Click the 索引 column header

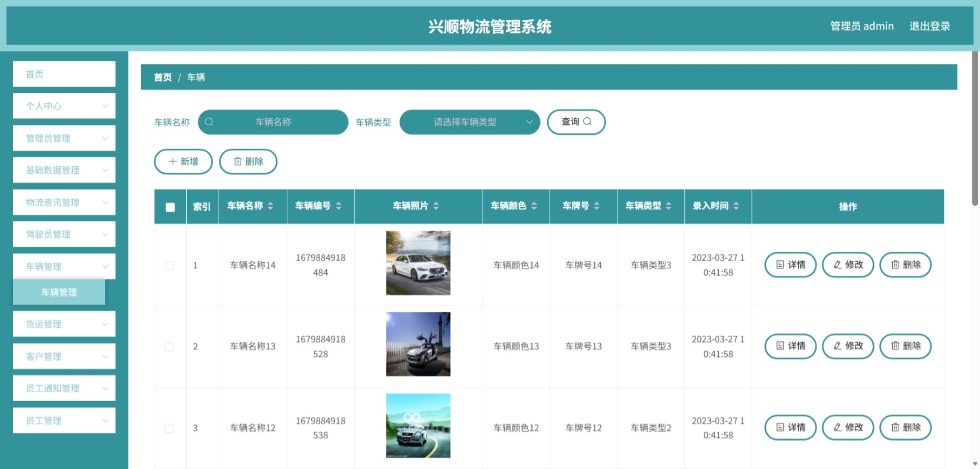pos(202,207)
